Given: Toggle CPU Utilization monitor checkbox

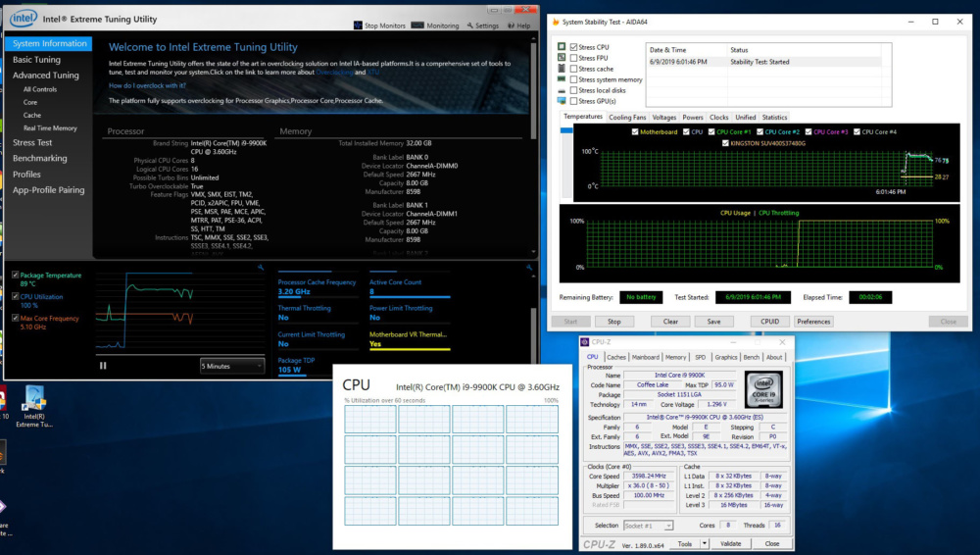Looking at the screenshot, I should (x=15, y=296).
